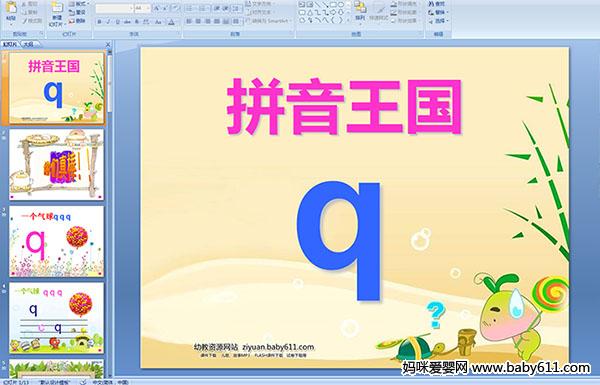The image size is (600, 385).
Task: Click the Columns icon in paragraph group
Action: (236, 21)
